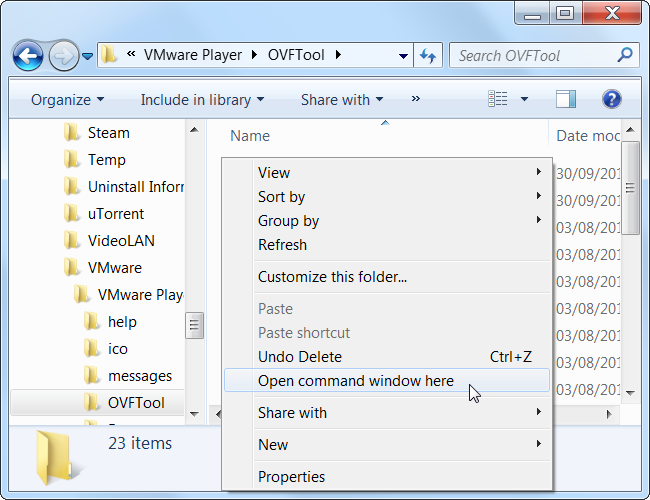Viewport: 650px width, 500px height.
Task: Click the refresh icon beside address bar
Action: click(x=429, y=56)
